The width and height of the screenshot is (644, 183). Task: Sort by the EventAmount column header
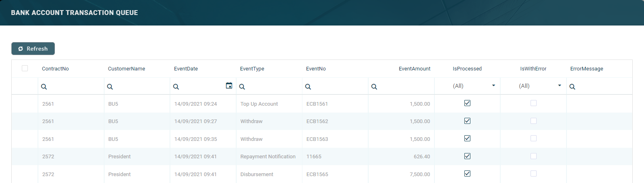point(414,69)
